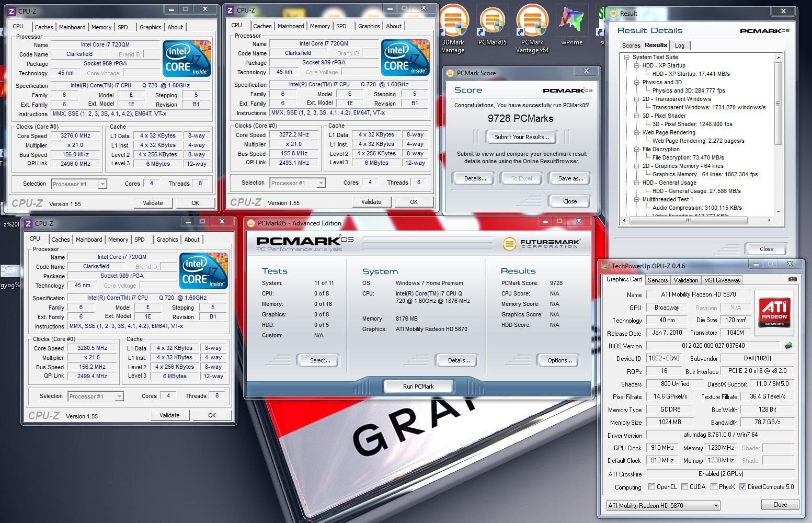Click the Result window title bar icon
Screen dimensions: 812x523
point(613,14)
